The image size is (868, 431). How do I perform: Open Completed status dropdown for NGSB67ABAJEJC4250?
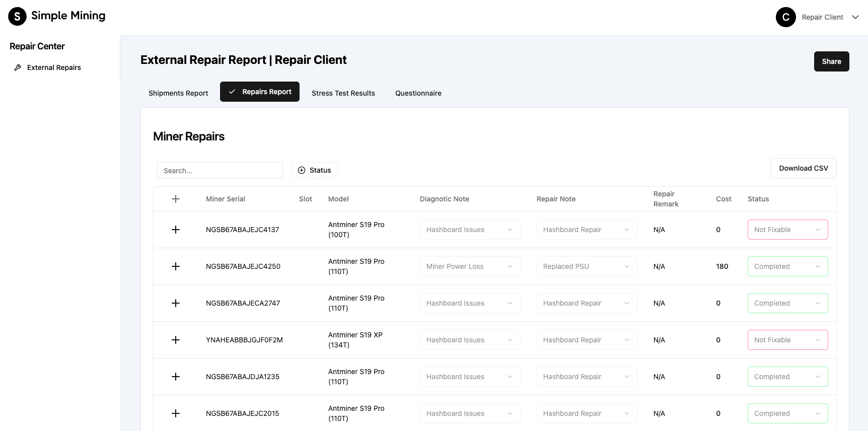pos(788,266)
